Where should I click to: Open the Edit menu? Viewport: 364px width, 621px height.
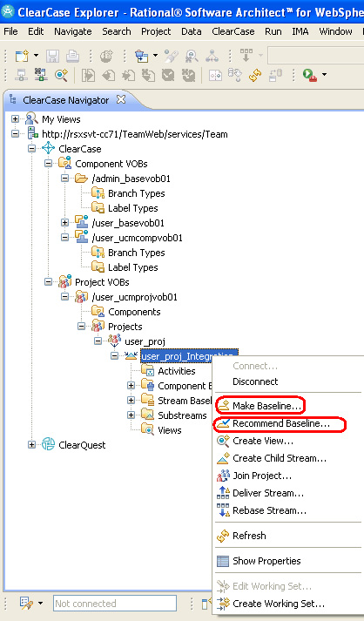tap(36, 31)
